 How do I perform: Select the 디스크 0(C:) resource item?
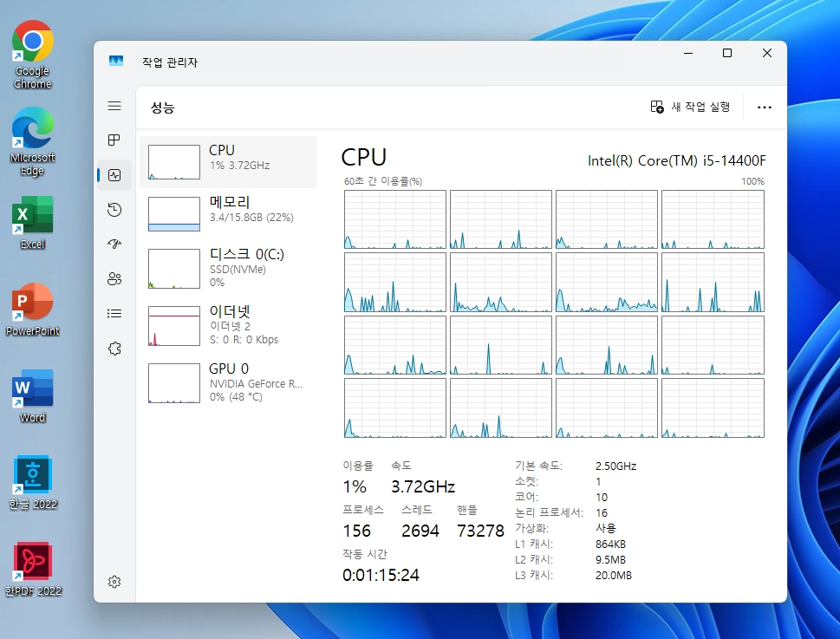pyautogui.click(x=228, y=268)
